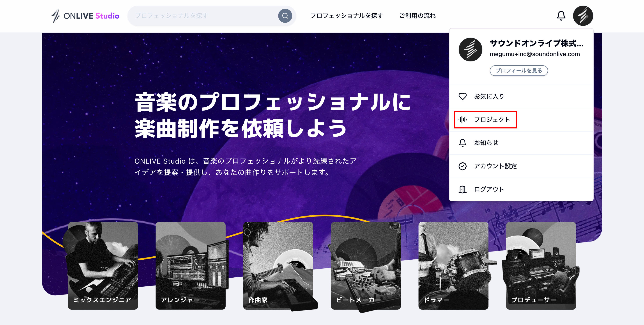This screenshot has width=644, height=325.
Task: Click the door icon beside ログアウト
Action: 462,189
